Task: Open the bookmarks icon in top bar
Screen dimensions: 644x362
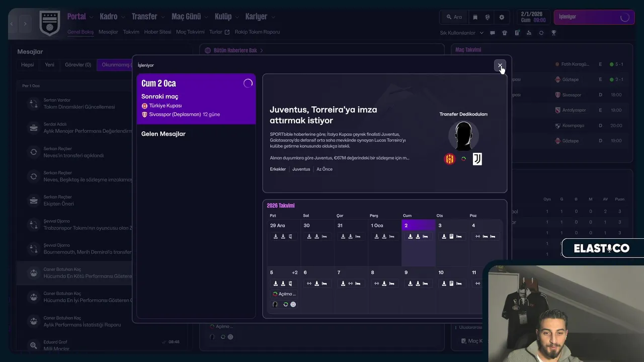Action: click(x=475, y=17)
